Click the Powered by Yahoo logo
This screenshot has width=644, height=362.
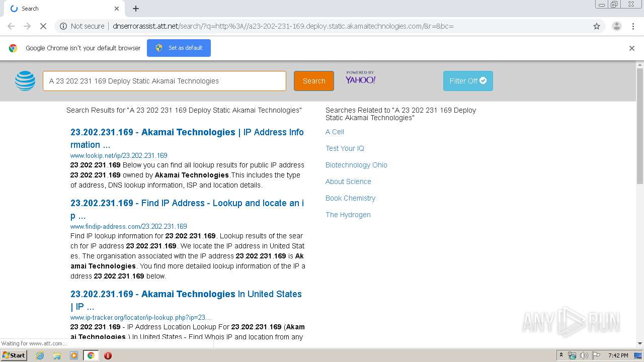click(360, 77)
